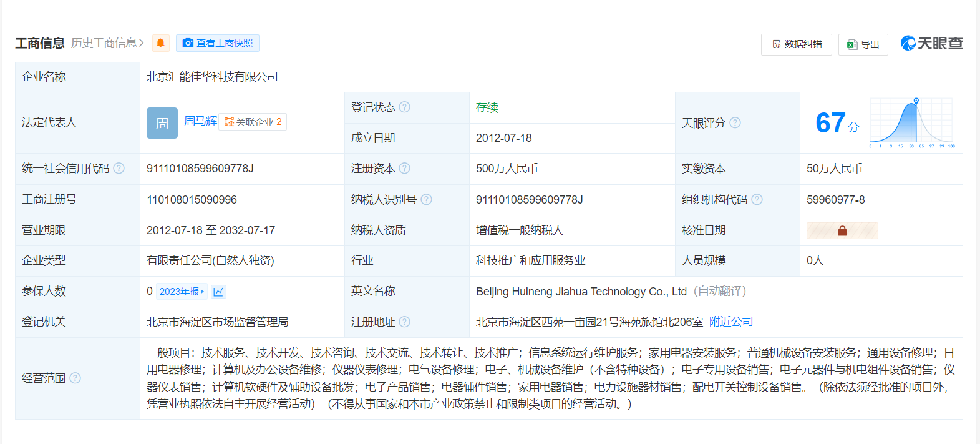Click paid-in capital 50万人民币

[835, 169]
